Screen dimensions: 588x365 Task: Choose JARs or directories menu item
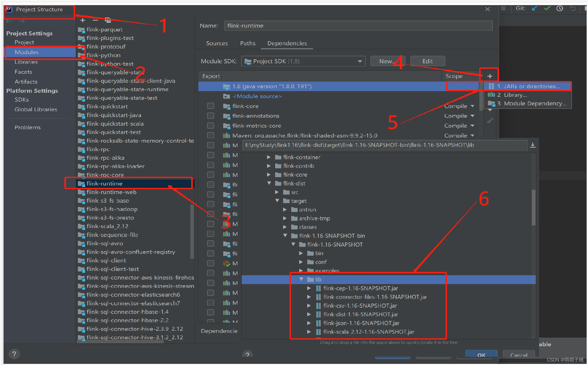tap(528, 86)
